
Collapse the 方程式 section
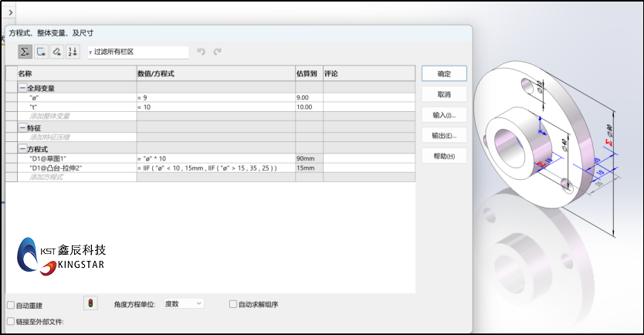tap(11, 147)
